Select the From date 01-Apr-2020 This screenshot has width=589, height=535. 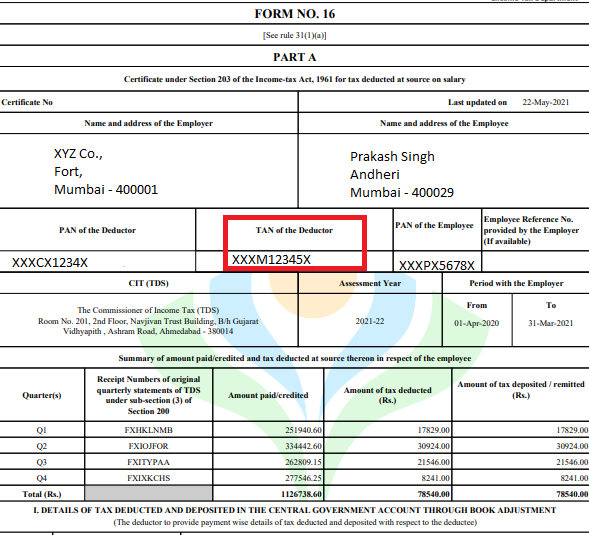pos(476,323)
